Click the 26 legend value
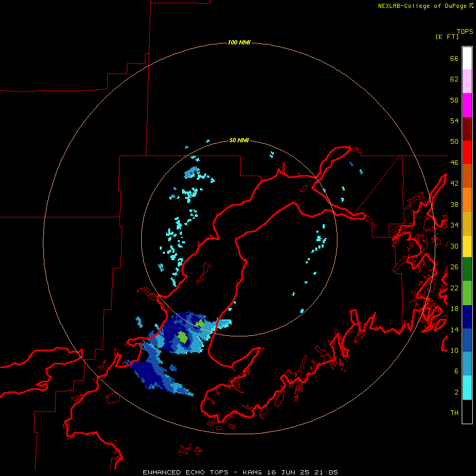 pos(454,267)
